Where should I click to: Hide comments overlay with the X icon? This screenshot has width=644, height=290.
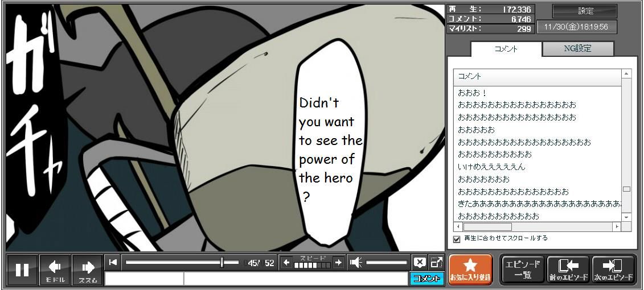coord(420,262)
